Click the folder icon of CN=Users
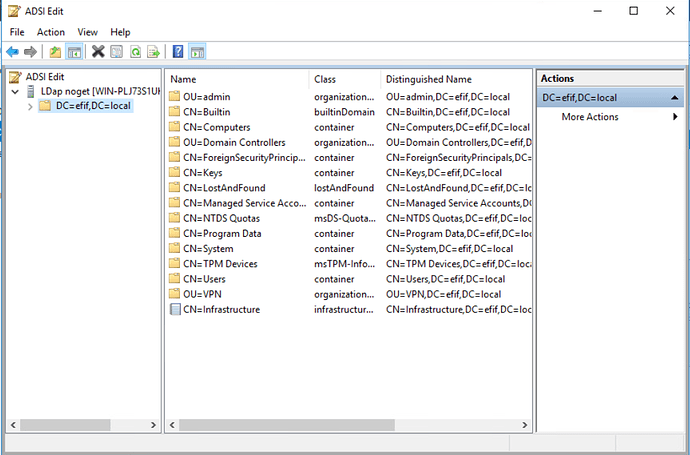The height and width of the screenshot is (455, 690). [175, 279]
